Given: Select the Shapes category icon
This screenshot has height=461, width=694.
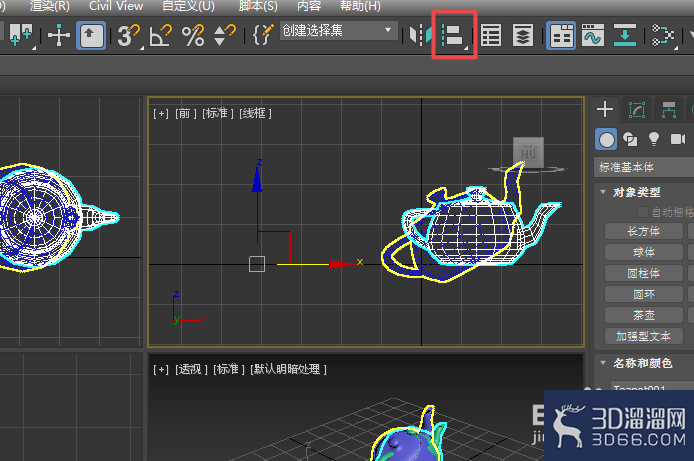Looking at the screenshot, I should click(630, 139).
